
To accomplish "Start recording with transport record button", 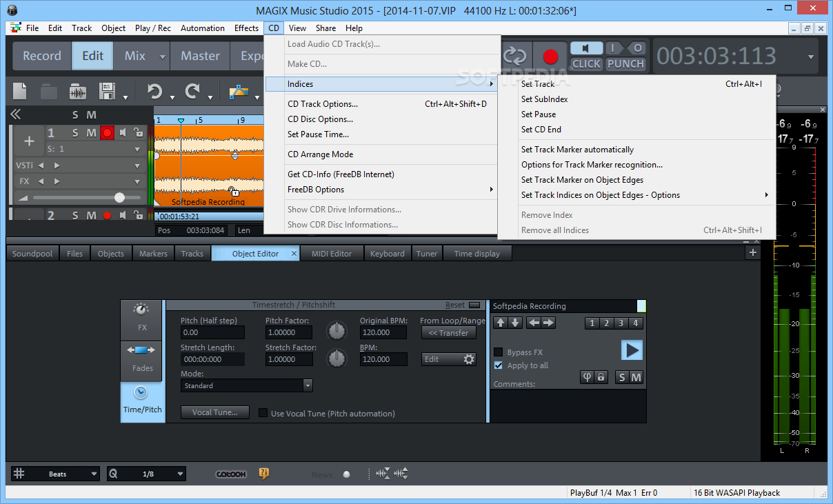I will [550, 56].
